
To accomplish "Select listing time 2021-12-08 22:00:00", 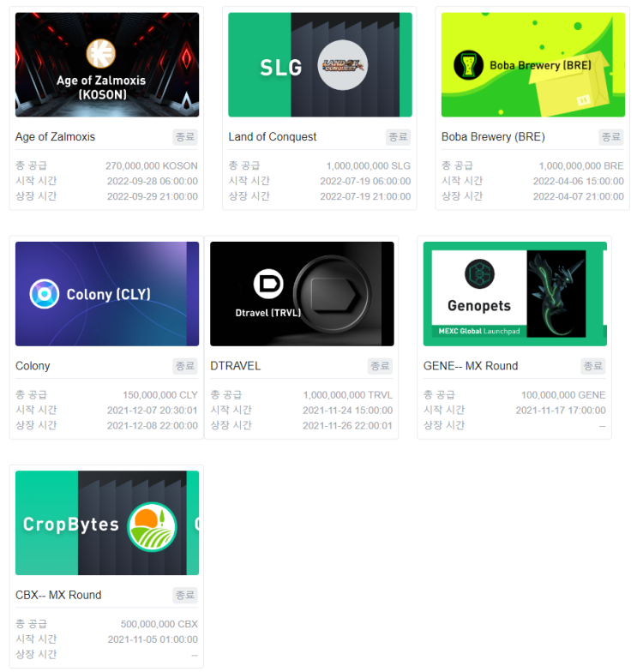I will [153, 425].
